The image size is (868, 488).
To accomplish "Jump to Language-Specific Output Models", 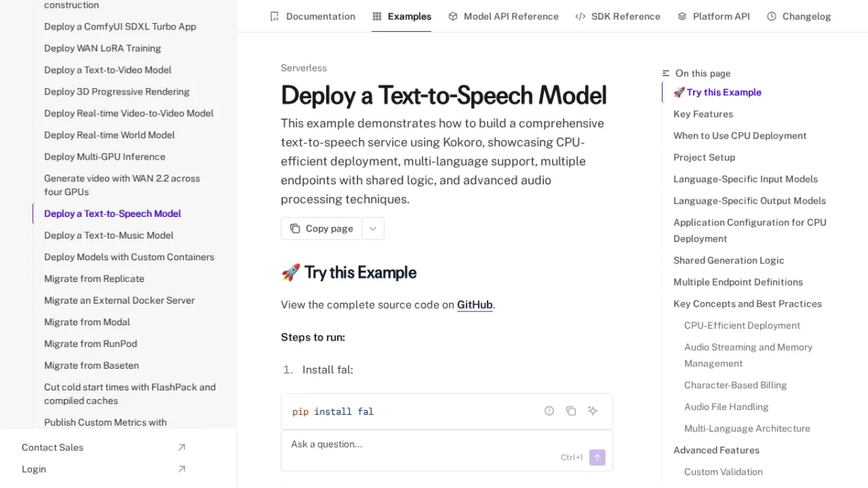I will pyautogui.click(x=749, y=200).
